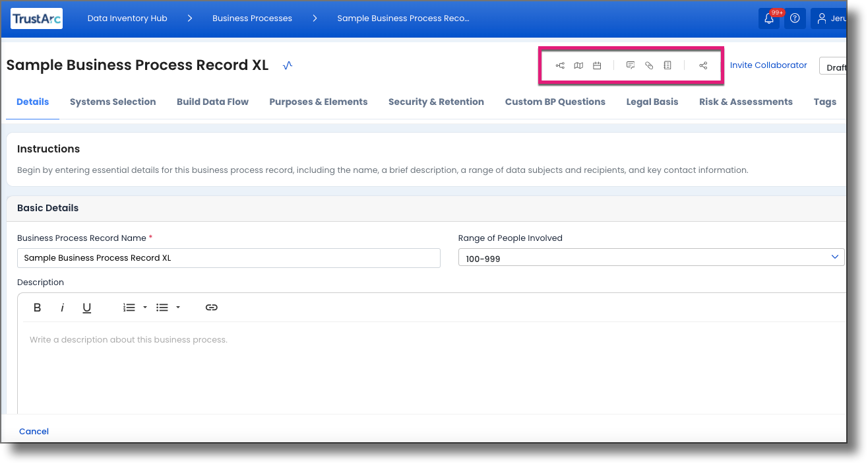Open the data flow diagram icon in toolbar
The height and width of the screenshot is (464, 868).
coord(560,65)
